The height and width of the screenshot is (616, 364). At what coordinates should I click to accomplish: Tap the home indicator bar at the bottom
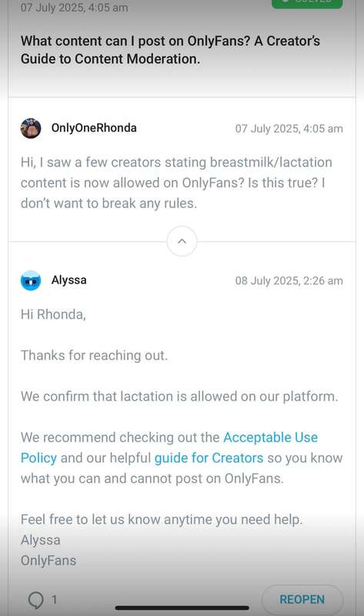click(x=182, y=608)
